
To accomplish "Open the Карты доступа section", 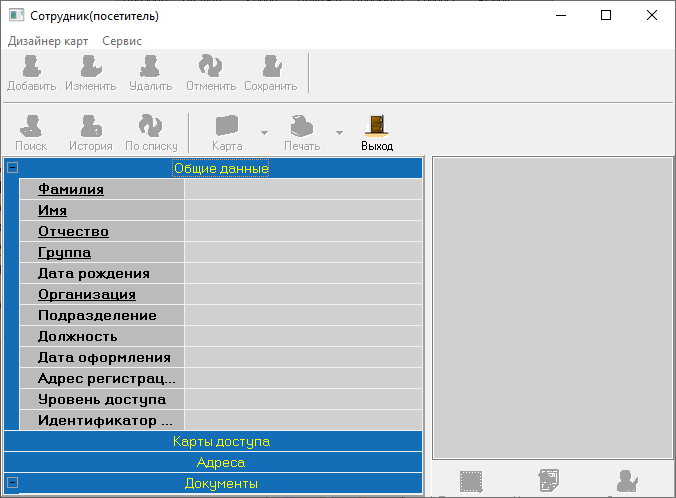I will tap(213, 441).
